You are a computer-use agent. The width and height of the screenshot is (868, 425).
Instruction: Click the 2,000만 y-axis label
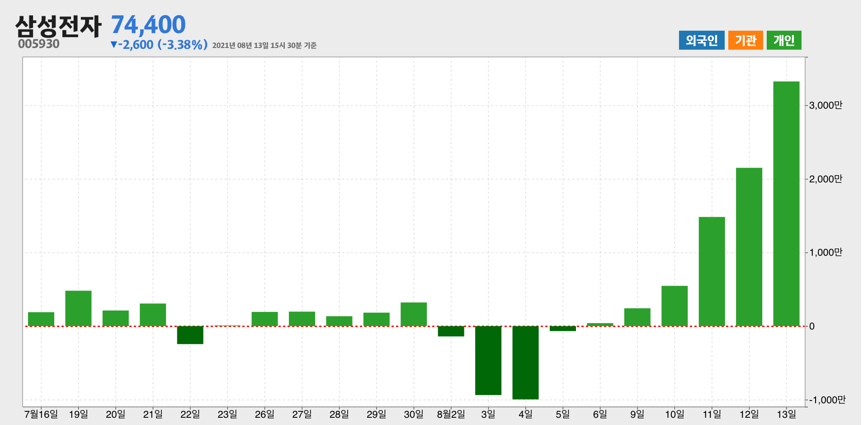(826, 179)
